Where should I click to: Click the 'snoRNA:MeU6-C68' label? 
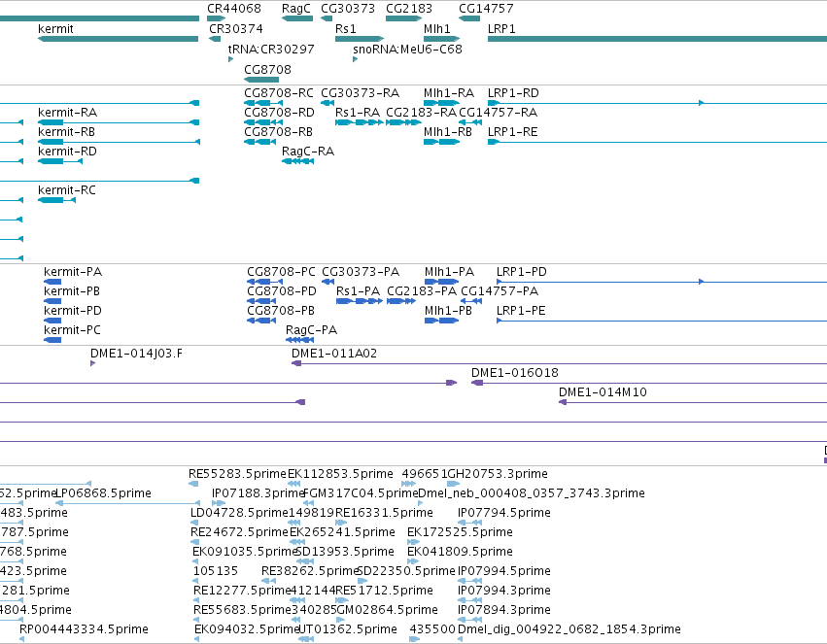tap(407, 50)
